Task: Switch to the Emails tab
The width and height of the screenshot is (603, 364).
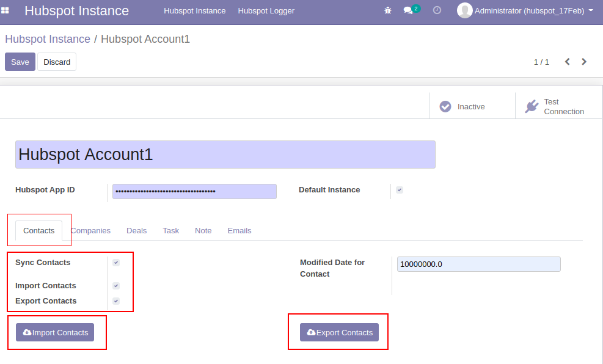Action: tap(239, 231)
